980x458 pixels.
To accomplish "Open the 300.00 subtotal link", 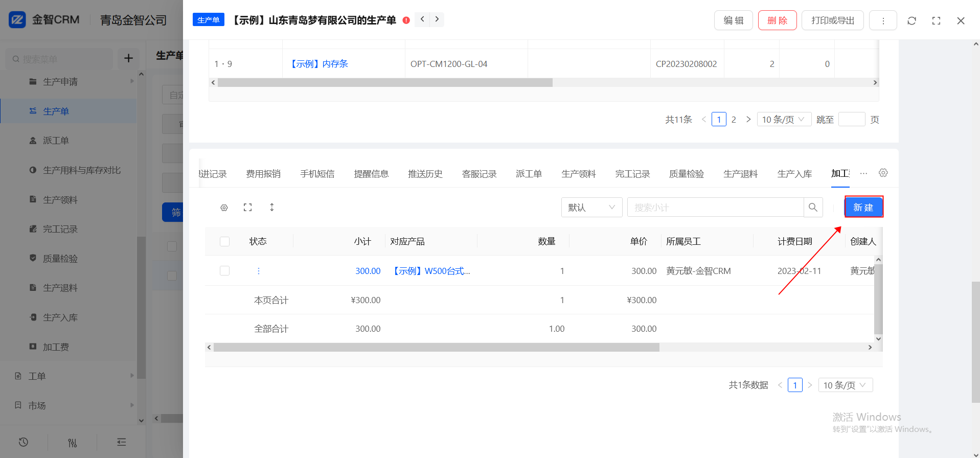I will click(368, 271).
